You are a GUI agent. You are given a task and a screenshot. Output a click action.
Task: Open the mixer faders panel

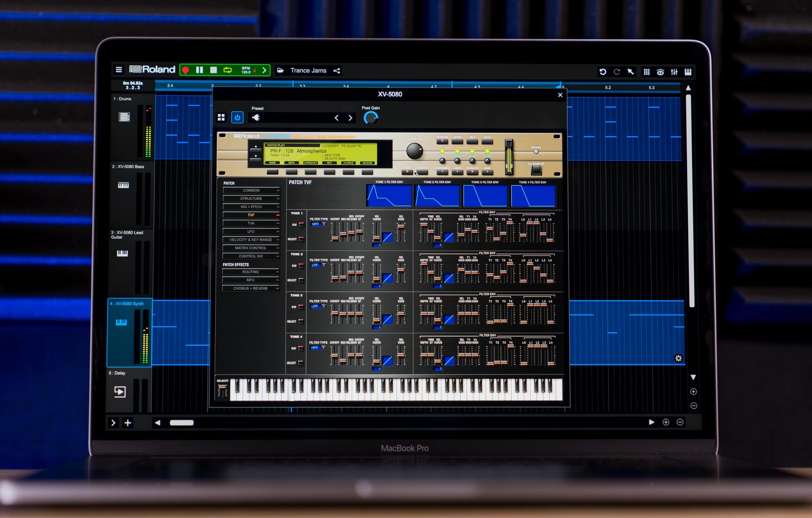point(674,72)
